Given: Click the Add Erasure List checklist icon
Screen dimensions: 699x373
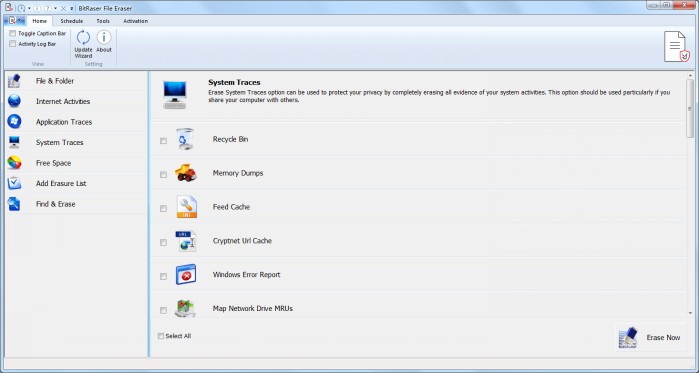Looking at the screenshot, I should pos(14,183).
